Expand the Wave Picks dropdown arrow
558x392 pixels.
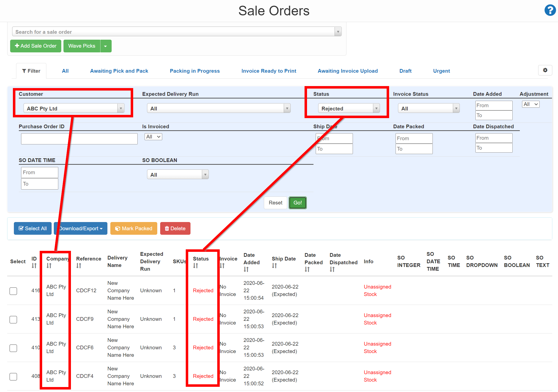(106, 46)
